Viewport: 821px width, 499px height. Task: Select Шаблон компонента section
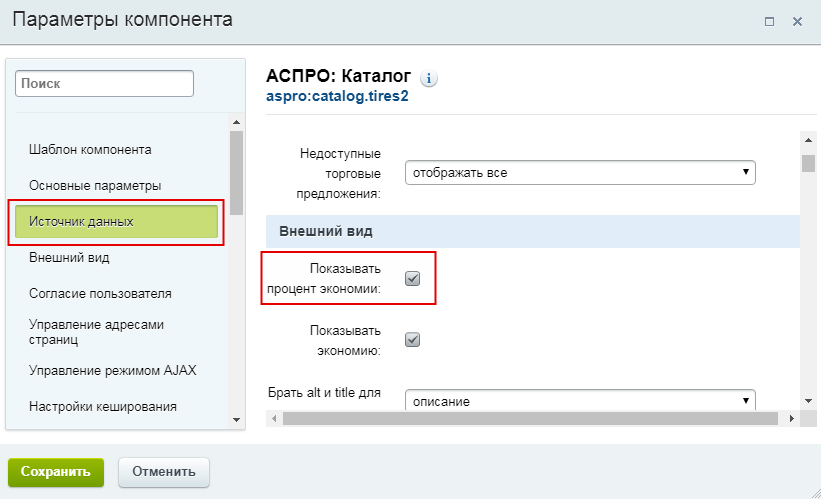coord(90,150)
